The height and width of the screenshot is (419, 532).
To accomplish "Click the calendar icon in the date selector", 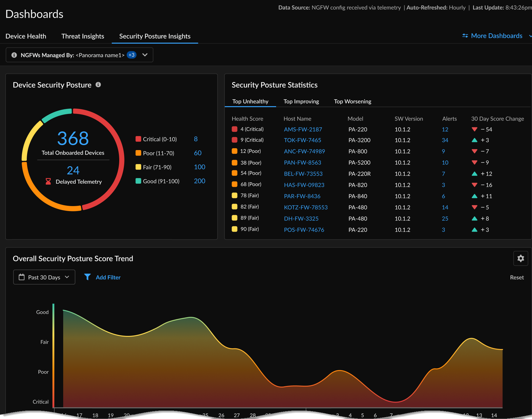I will click(21, 277).
